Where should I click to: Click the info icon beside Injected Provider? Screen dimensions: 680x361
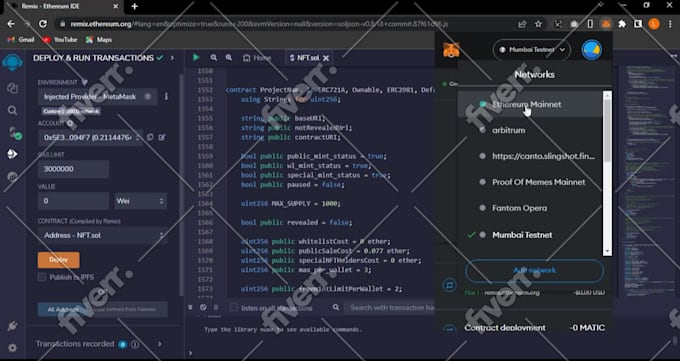[148, 96]
